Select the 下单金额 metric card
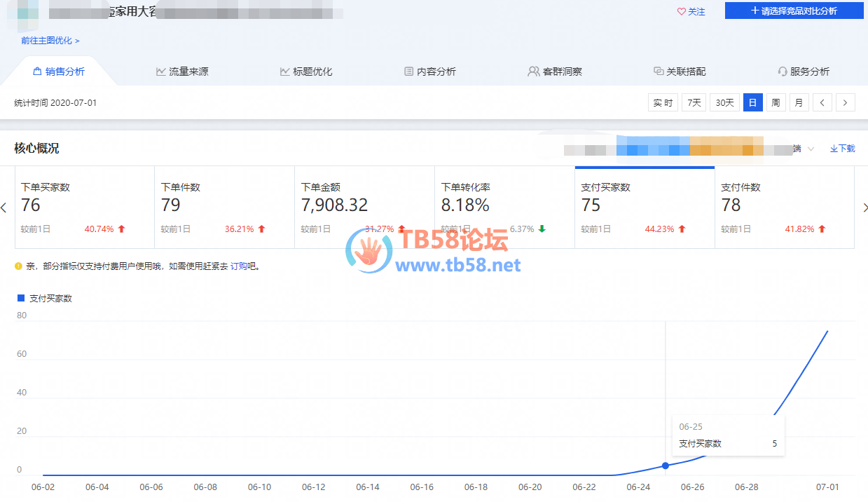 pyautogui.click(x=364, y=208)
